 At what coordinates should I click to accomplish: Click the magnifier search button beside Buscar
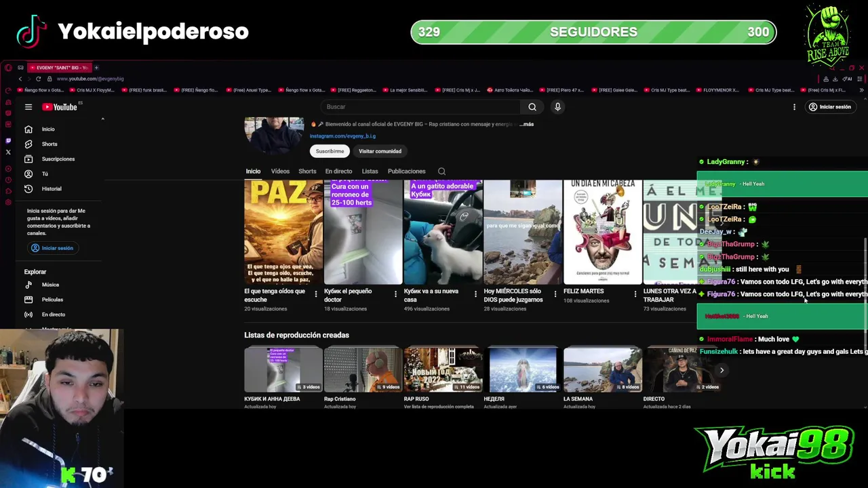click(x=532, y=106)
